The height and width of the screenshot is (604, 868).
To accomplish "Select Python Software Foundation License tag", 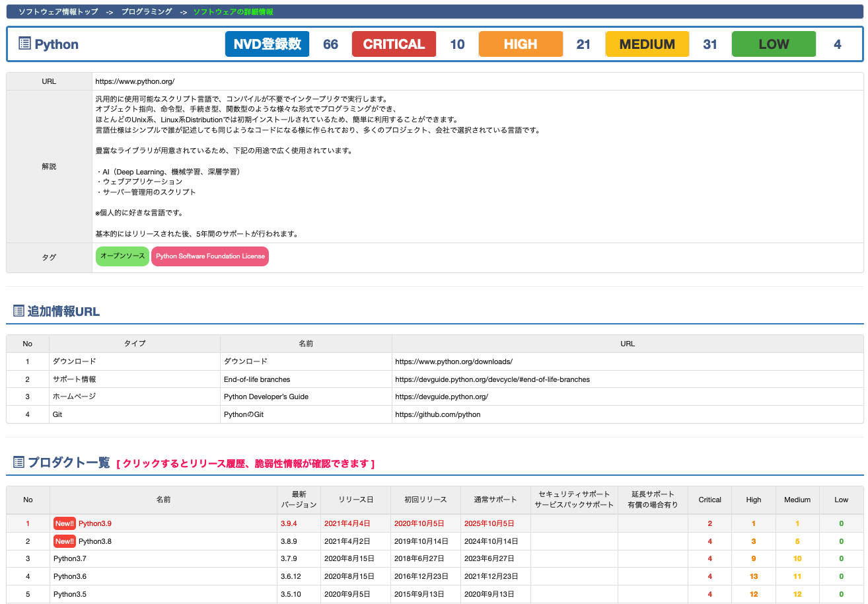I will click(210, 256).
